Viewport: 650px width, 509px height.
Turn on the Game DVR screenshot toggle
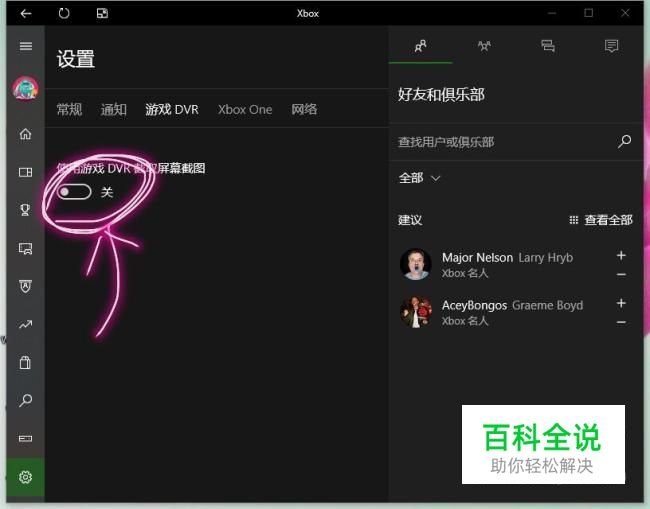coord(74,192)
